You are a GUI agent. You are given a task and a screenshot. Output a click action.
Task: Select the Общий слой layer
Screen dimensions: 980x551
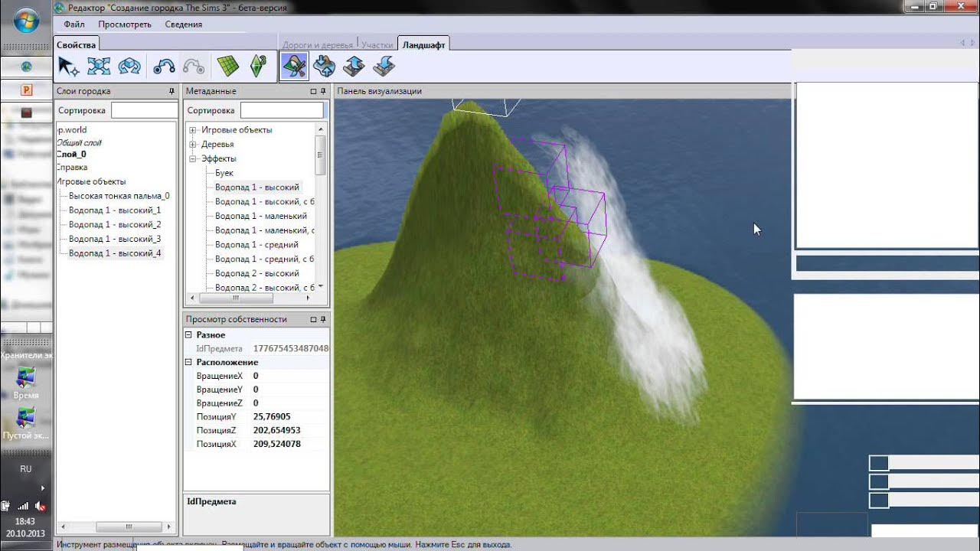tap(79, 143)
